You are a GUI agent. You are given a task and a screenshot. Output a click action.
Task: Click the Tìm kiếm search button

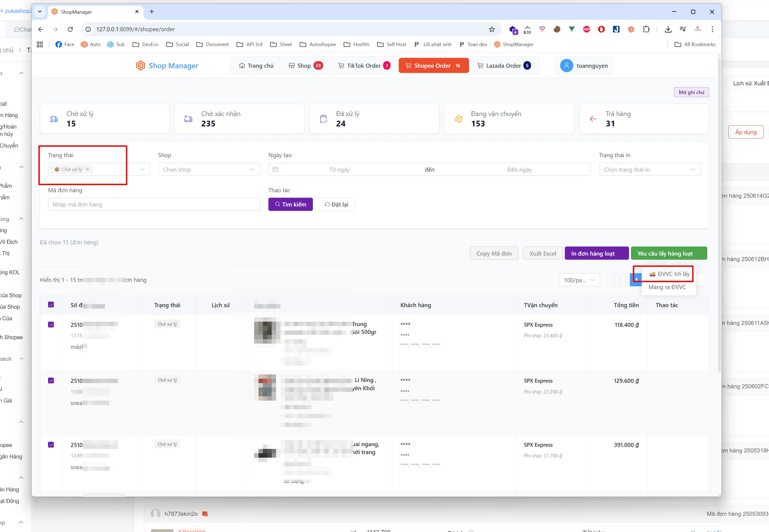291,204
